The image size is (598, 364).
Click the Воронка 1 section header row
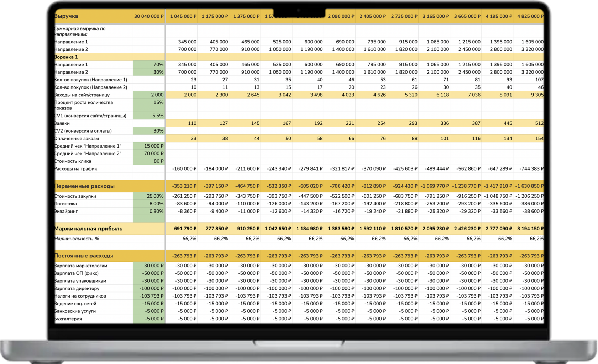[x=299, y=57]
